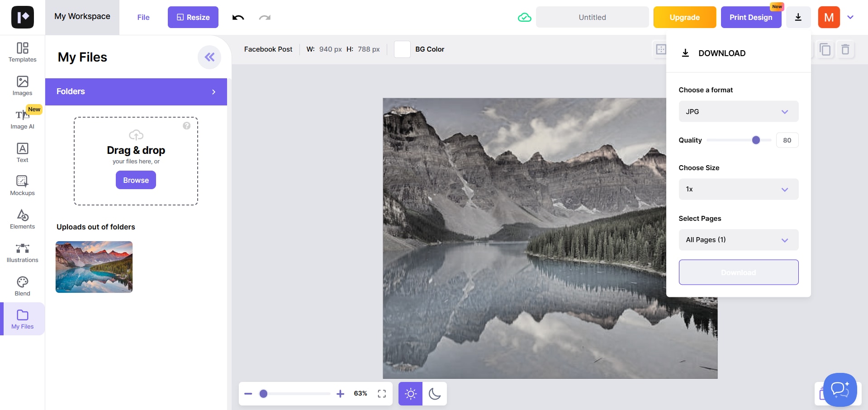Click the Facebook Post size label

pos(268,49)
